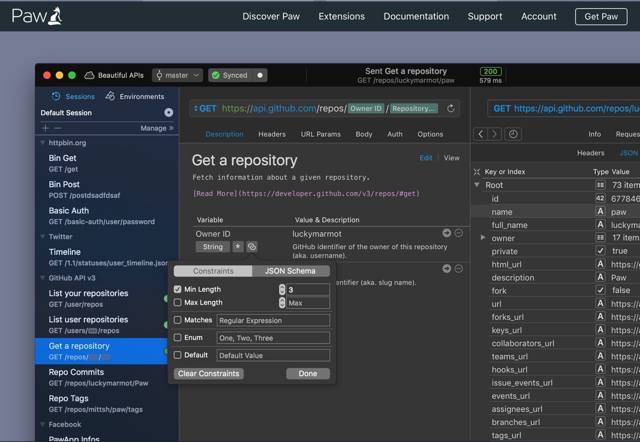The width and height of the screenshot is (640, 442).
Task: Toggle the Min Length checkbox
Action: [178, 289]
